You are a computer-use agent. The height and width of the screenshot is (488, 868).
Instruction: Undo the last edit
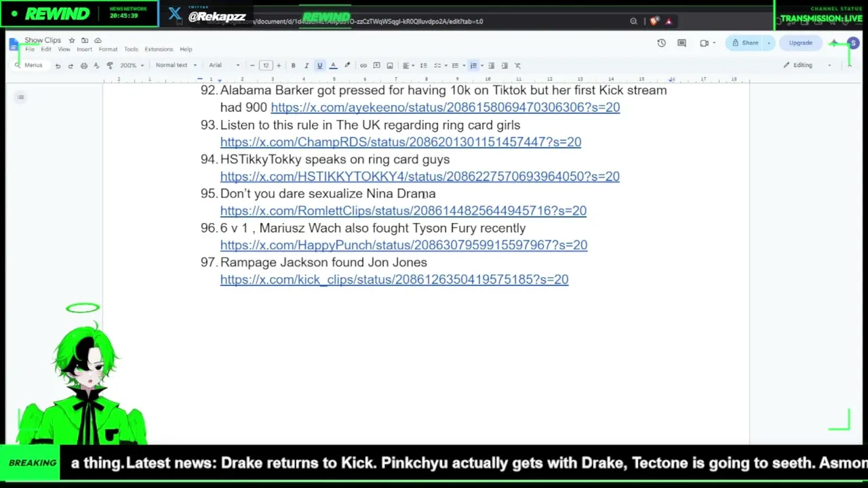click(x=58, y=66)
